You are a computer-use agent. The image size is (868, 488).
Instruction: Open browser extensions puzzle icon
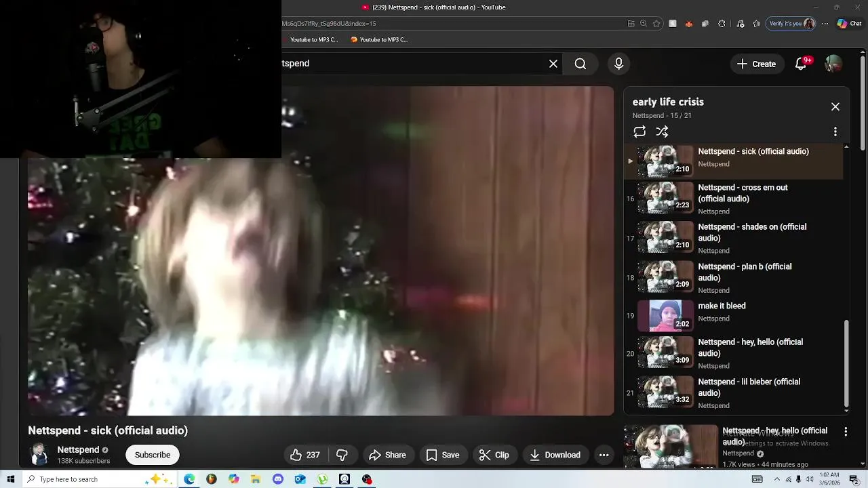[x=722, y=23]
